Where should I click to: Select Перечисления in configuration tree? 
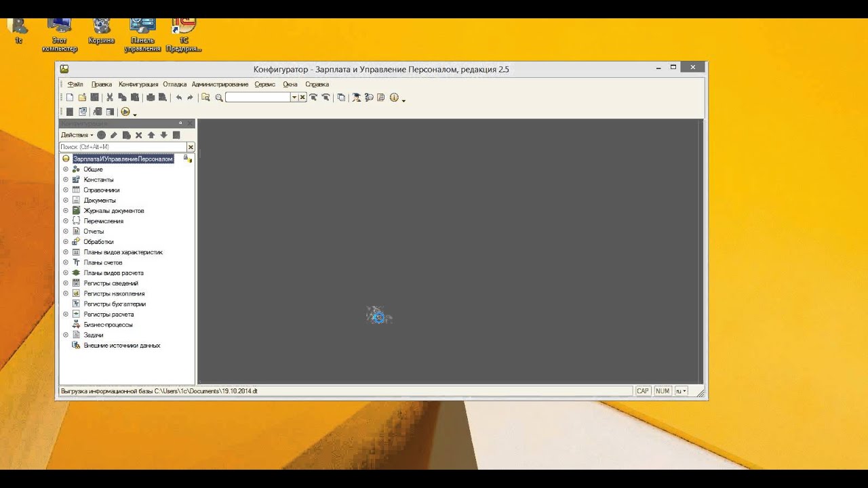tap(103, 221)
